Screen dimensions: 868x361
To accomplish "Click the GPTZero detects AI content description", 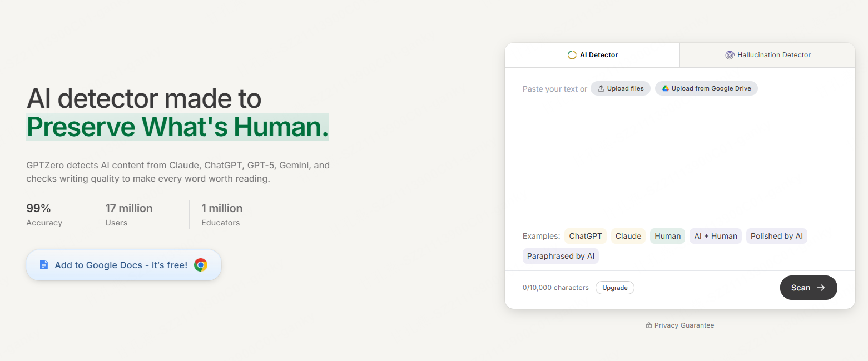I will tap(178, 172).
